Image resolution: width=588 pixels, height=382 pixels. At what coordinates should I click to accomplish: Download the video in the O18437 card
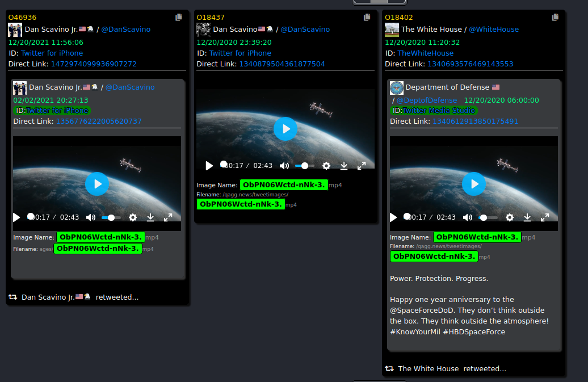(344, 166)
